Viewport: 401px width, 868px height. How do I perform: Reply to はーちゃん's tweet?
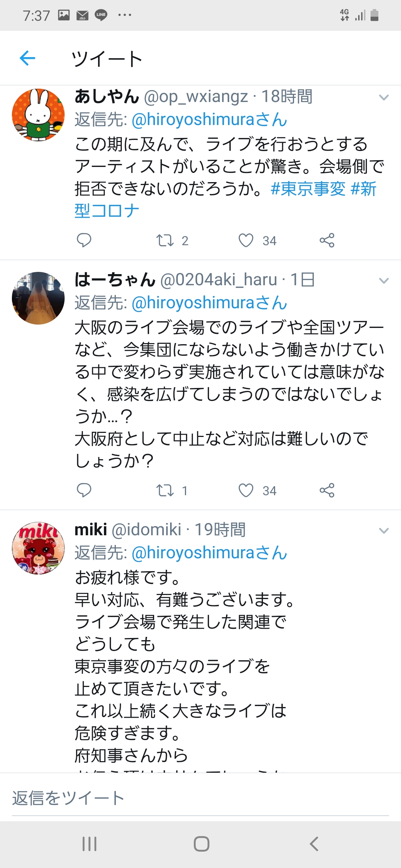coord(84,490)
